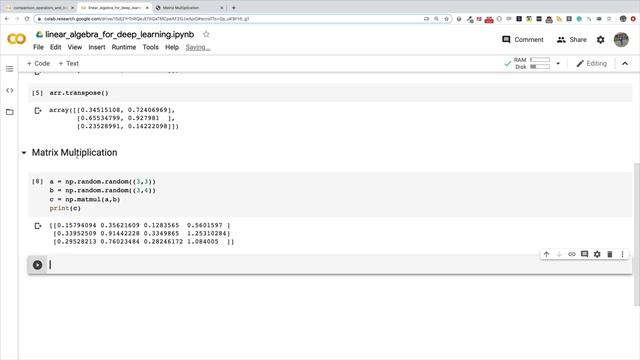Click the Saving... status link
This screenshot has width=640, height=360.
198,47
